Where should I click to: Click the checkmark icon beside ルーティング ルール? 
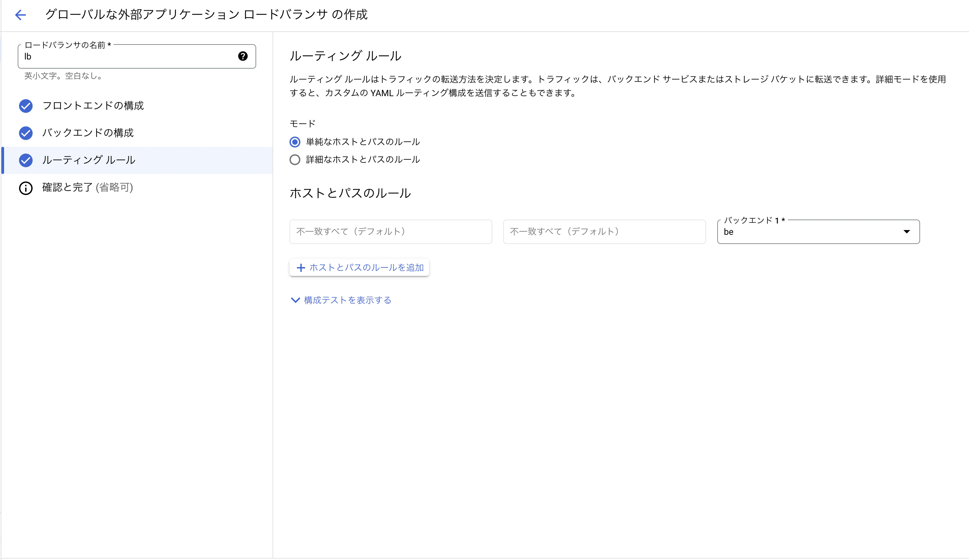pos(26,160)
